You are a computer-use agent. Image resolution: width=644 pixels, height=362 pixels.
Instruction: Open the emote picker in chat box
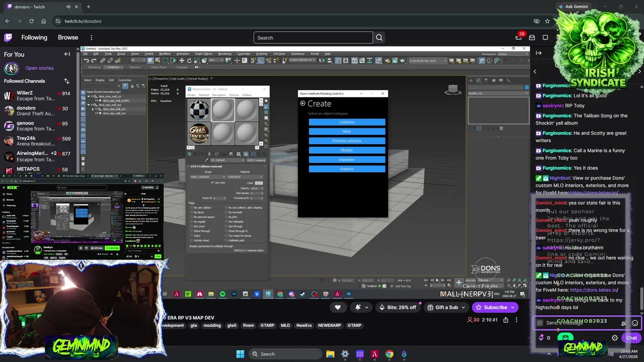[x=635, y=323]
